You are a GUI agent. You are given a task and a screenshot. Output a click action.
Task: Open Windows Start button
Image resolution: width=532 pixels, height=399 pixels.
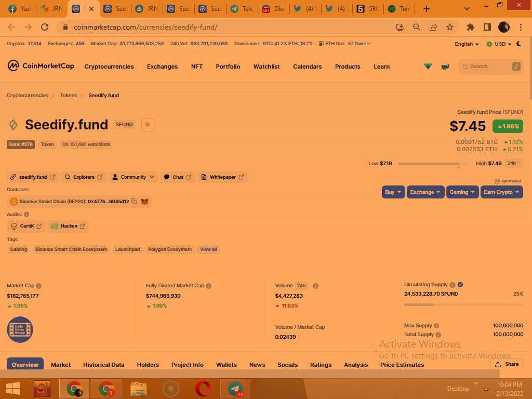tap(13, 389)
